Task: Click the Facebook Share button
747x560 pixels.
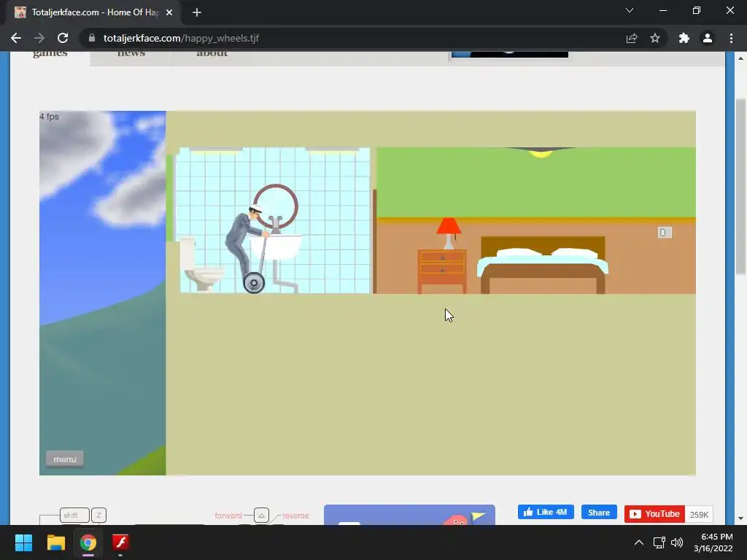Action: [x=599, y=513]
